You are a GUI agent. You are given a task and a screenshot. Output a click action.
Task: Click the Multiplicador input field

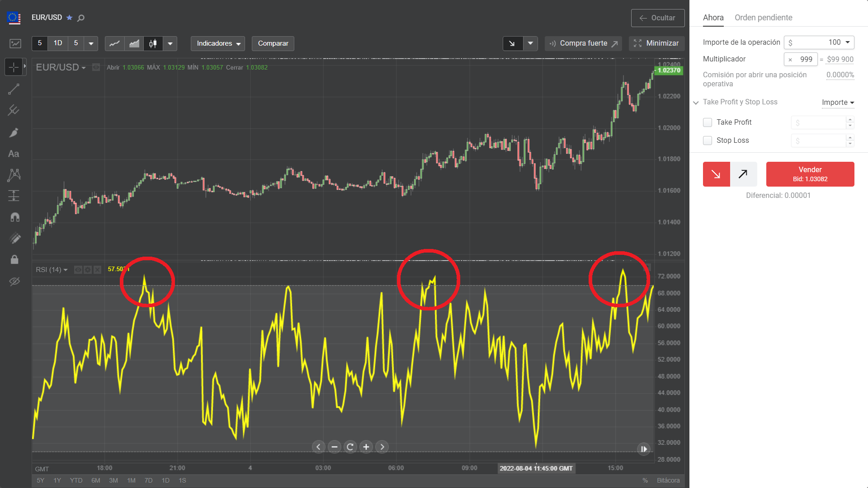click(802, 59)
